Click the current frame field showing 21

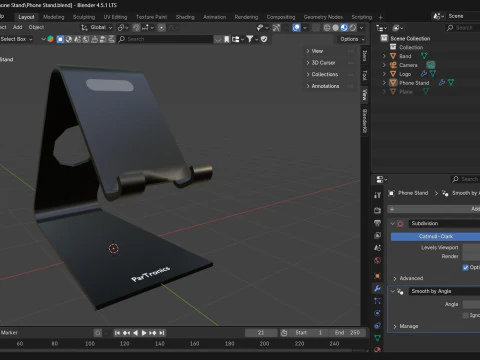click(261, 333)
